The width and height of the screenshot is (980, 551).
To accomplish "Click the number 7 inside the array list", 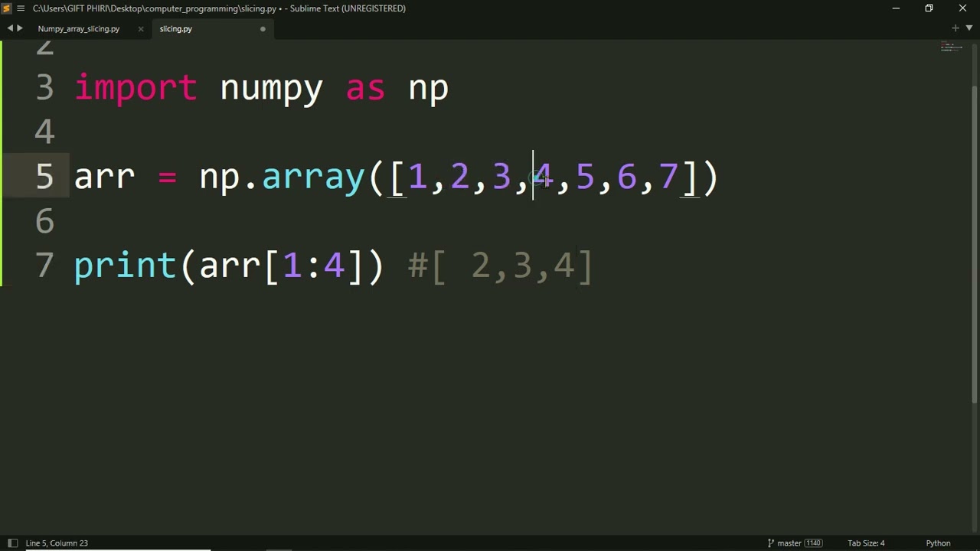I will [x=668, y=177].
